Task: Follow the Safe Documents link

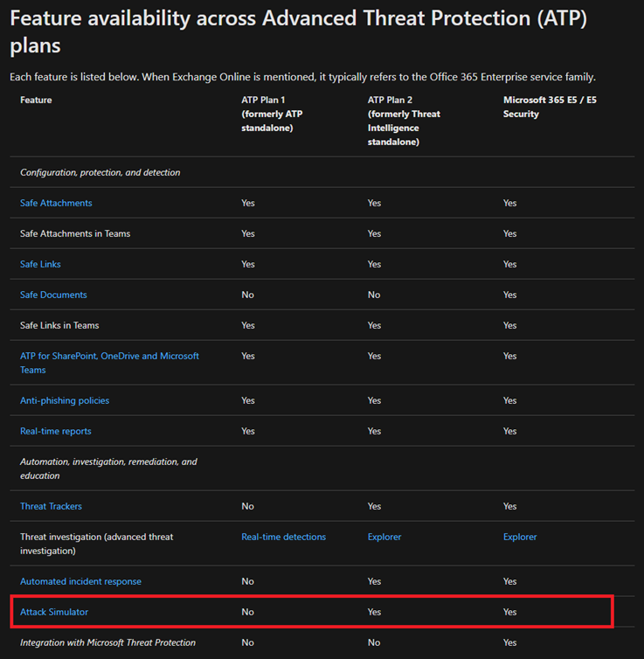Action: point(53,295)
